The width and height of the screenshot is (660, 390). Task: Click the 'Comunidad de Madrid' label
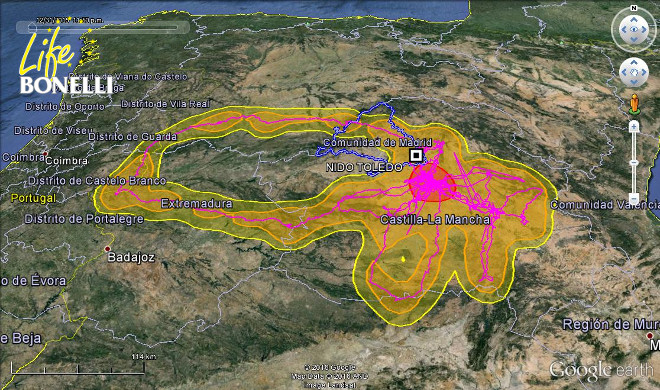[377, 143]
